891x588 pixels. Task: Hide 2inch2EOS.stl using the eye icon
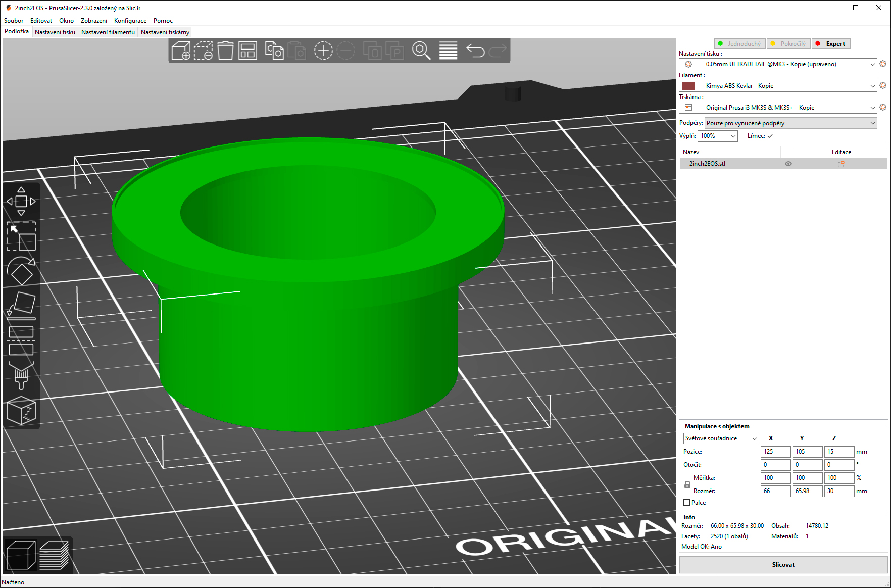(x=788, y=164)
